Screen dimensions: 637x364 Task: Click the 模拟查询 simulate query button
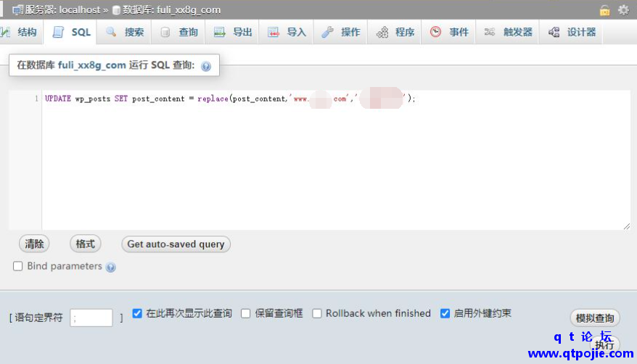click(595, 318)
